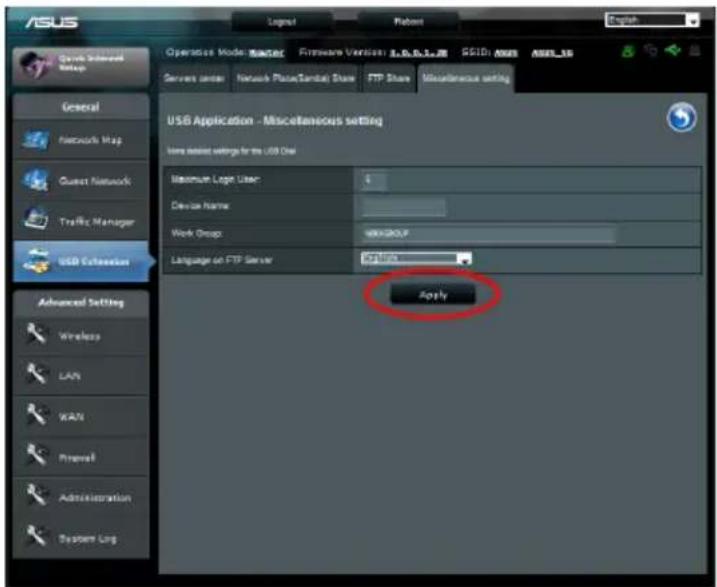Screen dimensions: 717x587
Task: Select the Miscellaneous setting tab
Action: click(466, 78)
